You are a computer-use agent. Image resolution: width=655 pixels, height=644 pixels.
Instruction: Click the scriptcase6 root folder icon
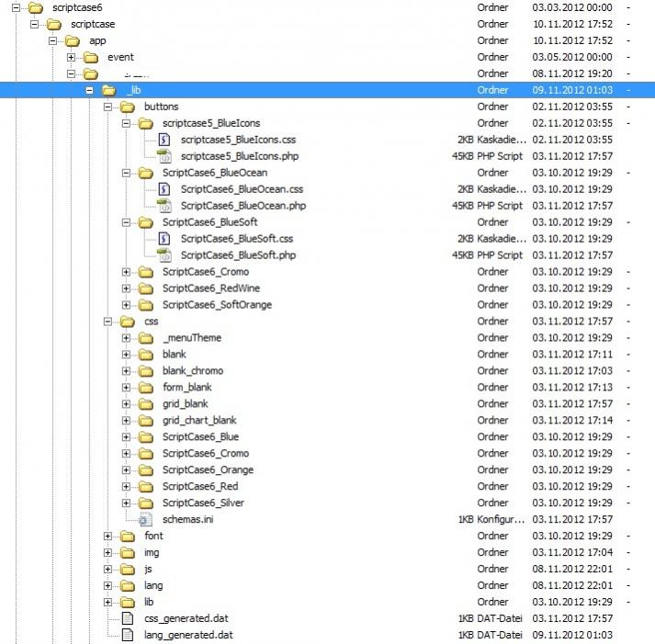click(36, 8)
